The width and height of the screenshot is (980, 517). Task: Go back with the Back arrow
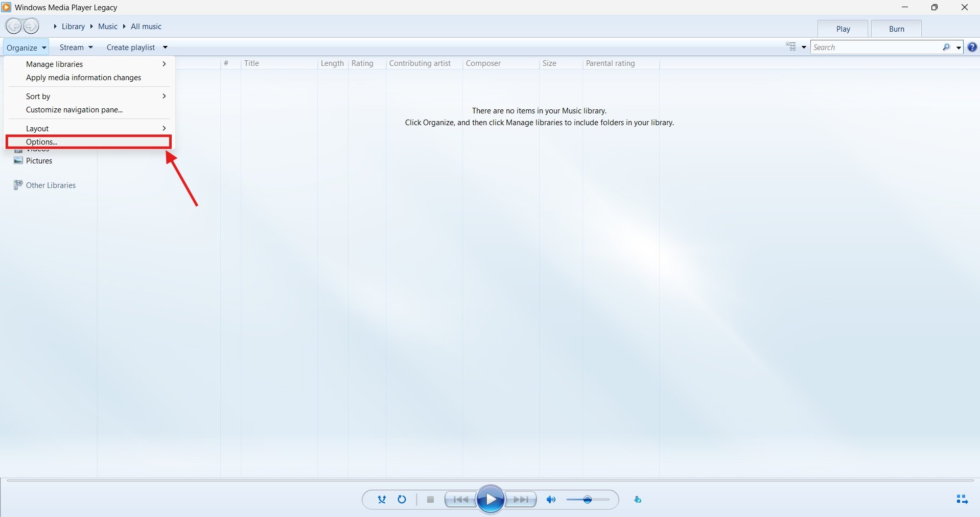(x=14, y=26)
